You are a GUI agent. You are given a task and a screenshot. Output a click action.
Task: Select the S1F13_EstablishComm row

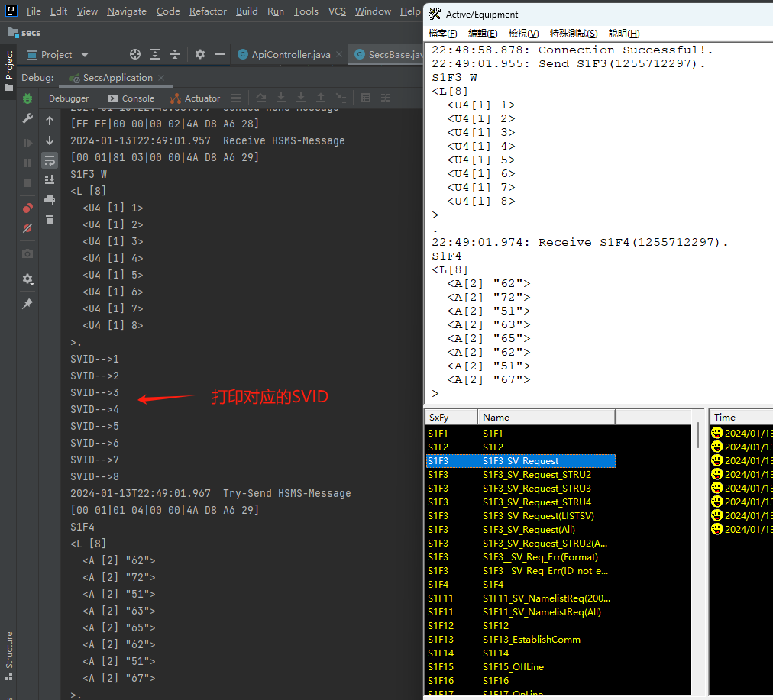(532, 640)
